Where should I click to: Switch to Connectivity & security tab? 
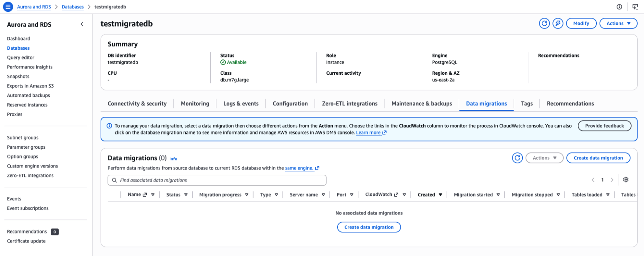click(x=137, y=104)
